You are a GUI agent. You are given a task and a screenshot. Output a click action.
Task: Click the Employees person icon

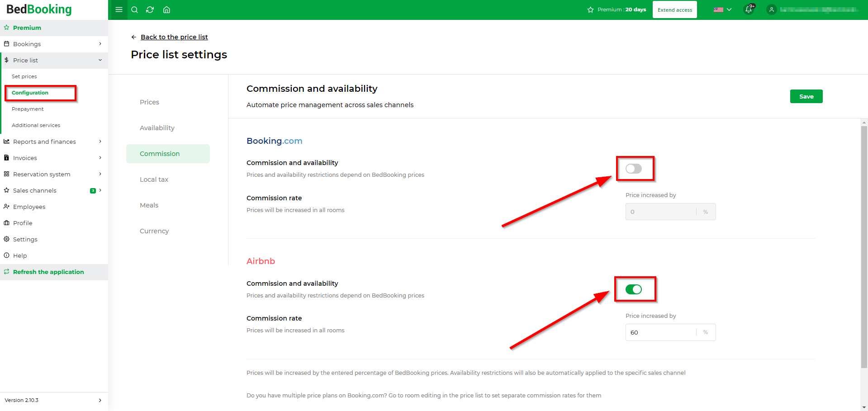pyautogui.click(x=6, y=207)
